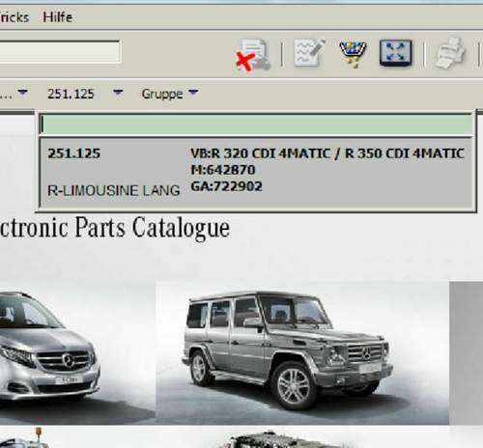Viewport: 483px width, 448px height.
Task: Open the partially visible 'ricks' menu
Action: pyautogui.click(x=14, y=17)
